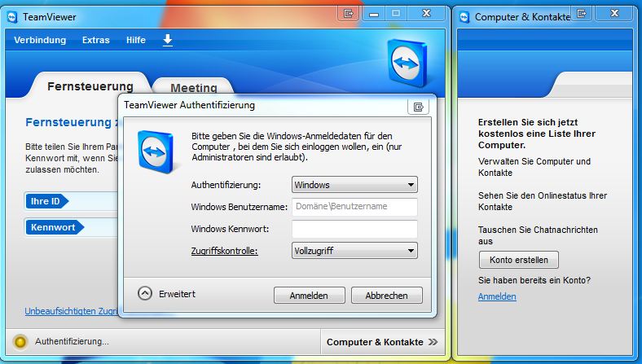
Task: Open the Extras menu
Action: (x=96, y=40)
